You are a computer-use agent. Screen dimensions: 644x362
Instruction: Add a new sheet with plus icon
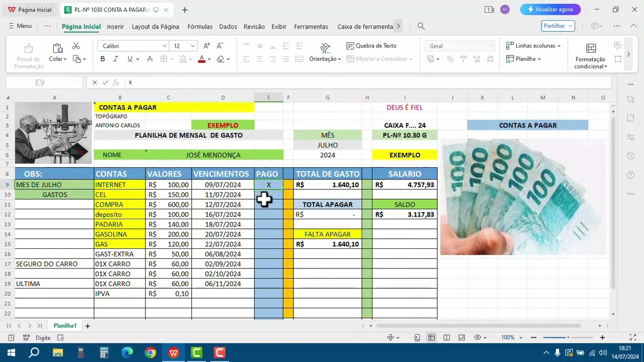[x=88, y=326]
